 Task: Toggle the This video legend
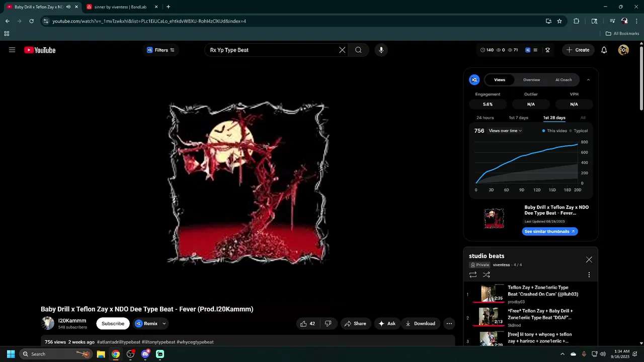(554, 131)
